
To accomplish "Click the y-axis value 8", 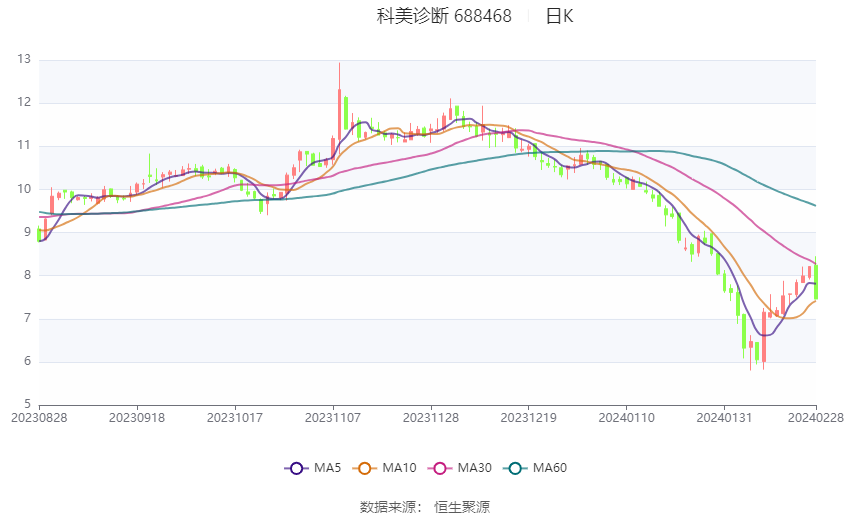I will point(27,275).
